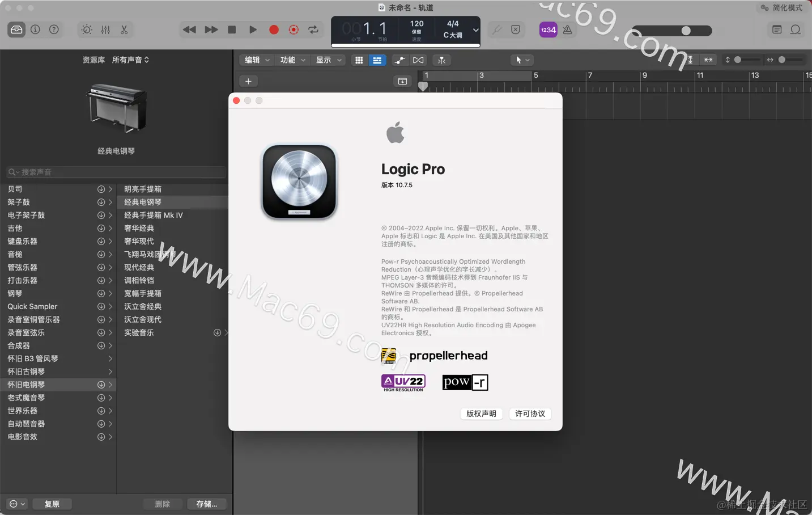Select the 沃立舍经典 patch
812x515 pixels.
click(173, 306)
